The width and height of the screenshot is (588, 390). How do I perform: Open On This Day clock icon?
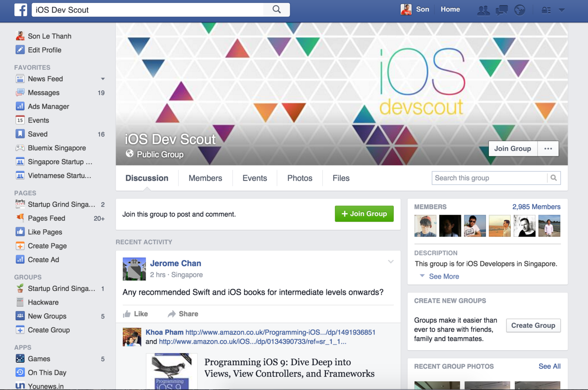point(20,372)
